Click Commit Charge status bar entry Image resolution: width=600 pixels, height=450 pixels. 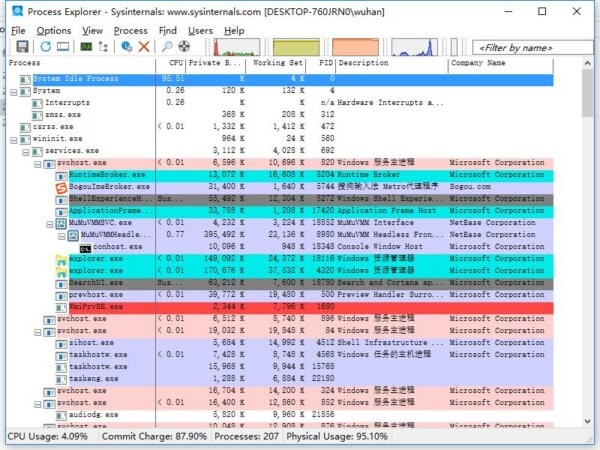pos(154,437)
